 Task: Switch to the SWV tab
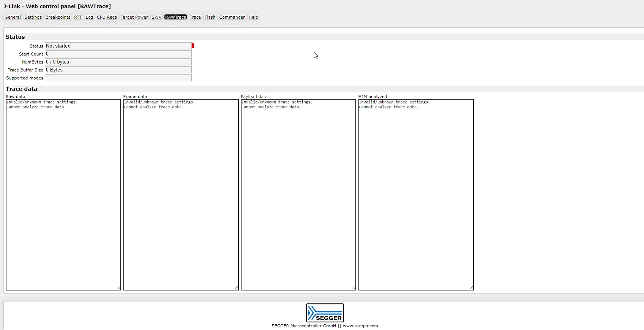tap(156, 17)
